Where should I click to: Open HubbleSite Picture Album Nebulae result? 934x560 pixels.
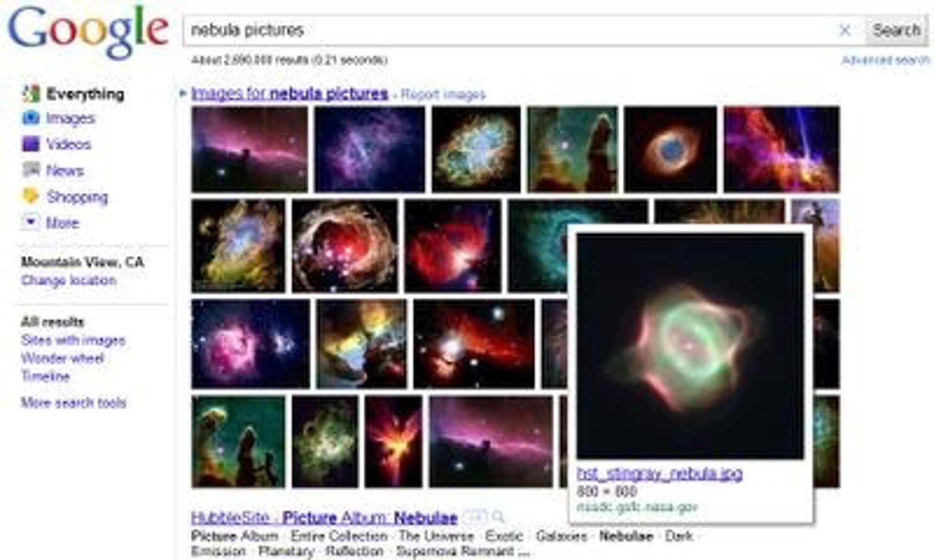[x=324, y=518]
